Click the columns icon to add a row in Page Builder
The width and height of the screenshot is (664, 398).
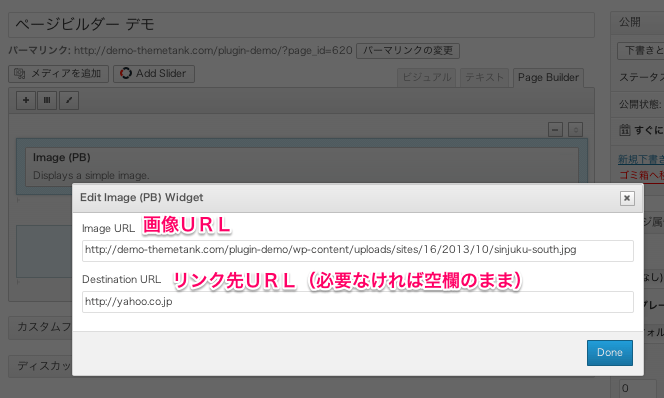click(47, 100)
